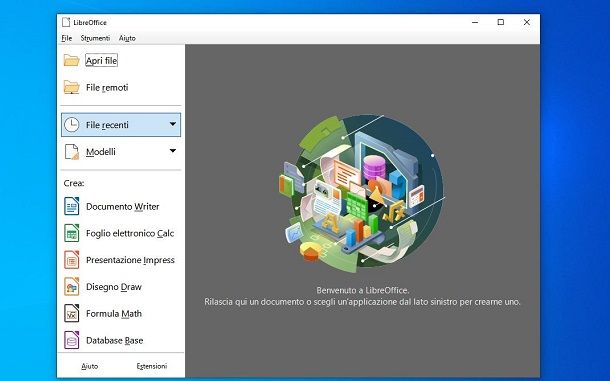Open File remoti label
This screenshot has height=381, width=610.
[107, 88]
